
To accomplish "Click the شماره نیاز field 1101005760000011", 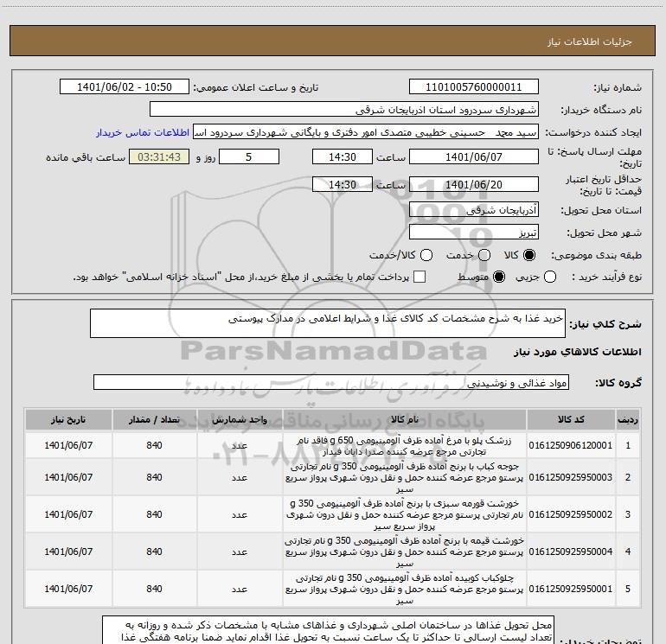I will point(474,86).
